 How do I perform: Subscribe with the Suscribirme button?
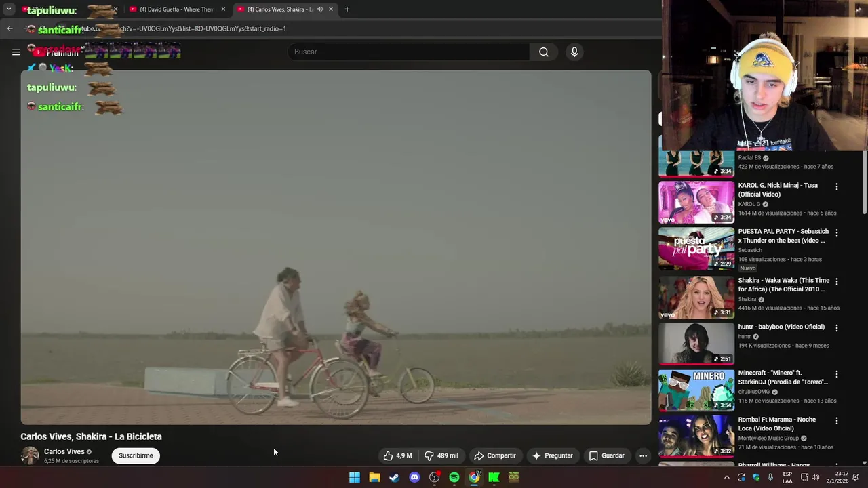pyautogui.click(x=136, y=455)
